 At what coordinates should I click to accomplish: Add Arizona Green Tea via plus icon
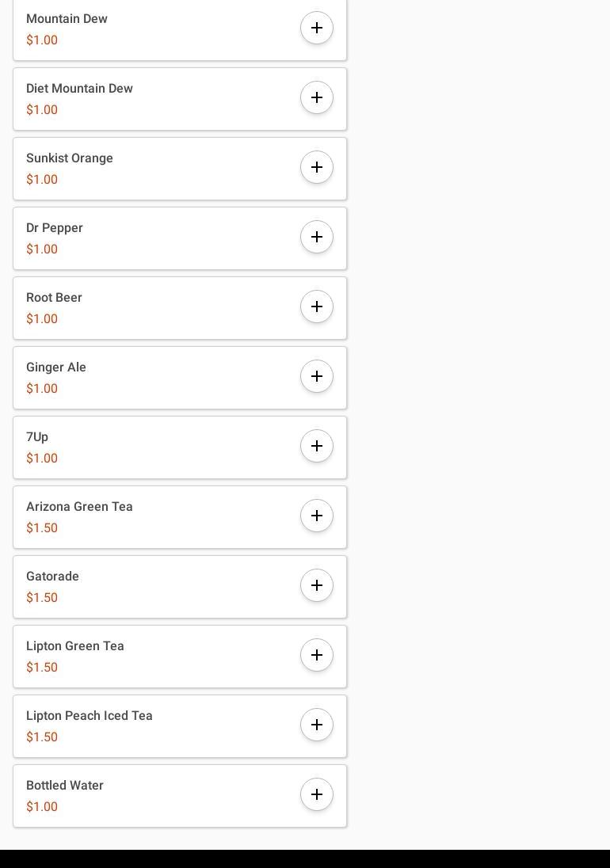coord(317,516)
